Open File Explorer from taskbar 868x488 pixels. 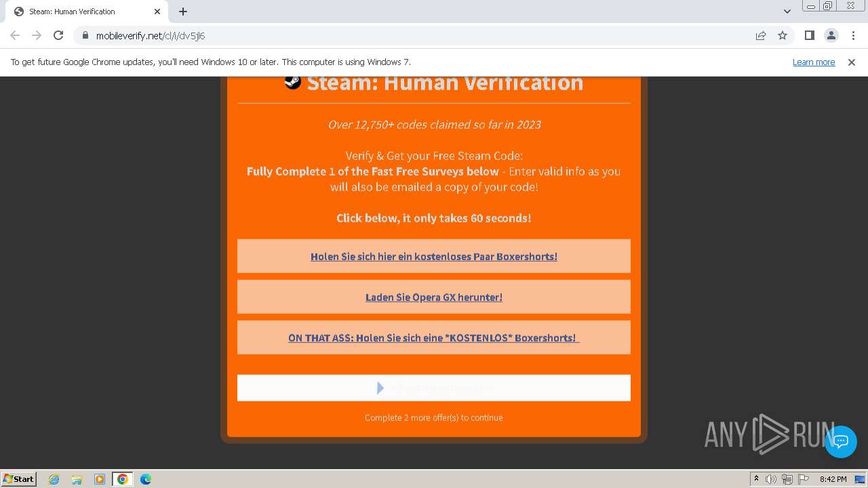(77, 479)
